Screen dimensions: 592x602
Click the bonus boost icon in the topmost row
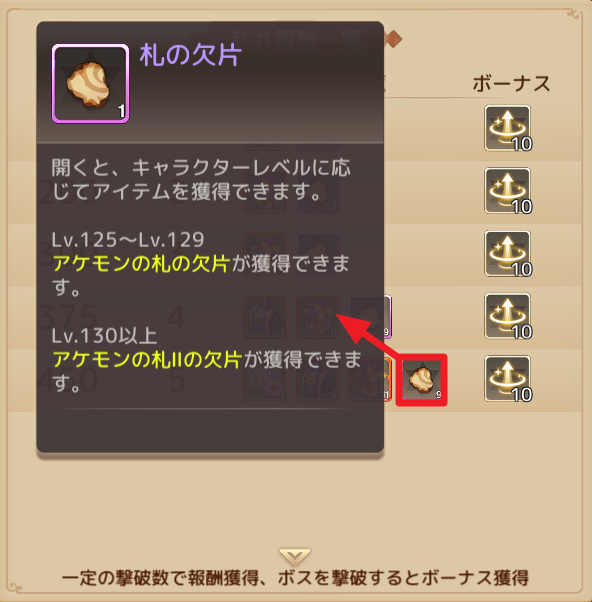tap(508, 128)
